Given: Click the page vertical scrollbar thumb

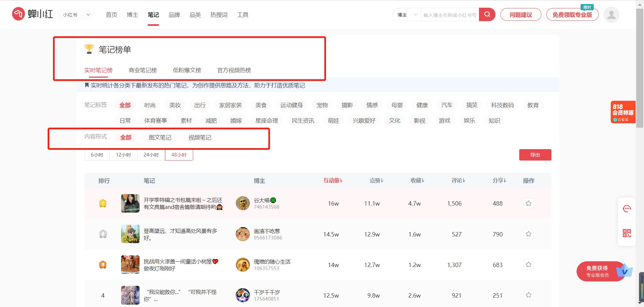Looking at the screenshot, I should point(640,68).
